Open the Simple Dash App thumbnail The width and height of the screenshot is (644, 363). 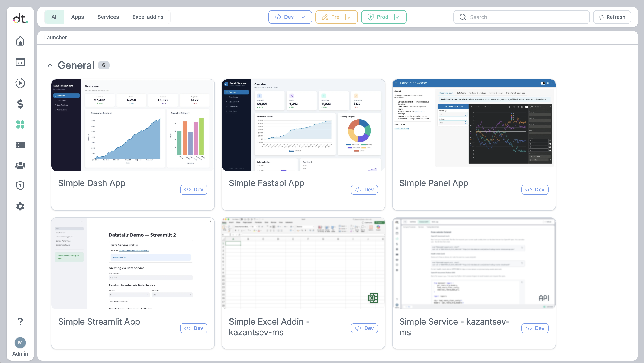[133, 125]
